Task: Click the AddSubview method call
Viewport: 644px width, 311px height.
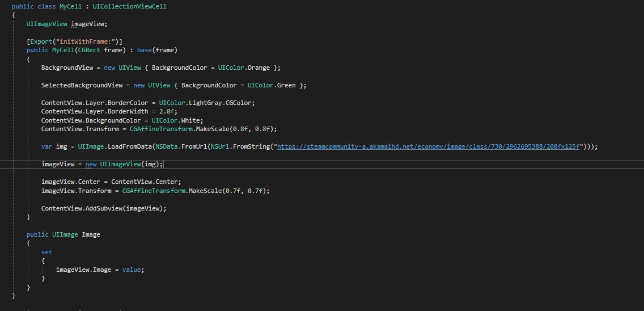Action: [x=104, y=209]
